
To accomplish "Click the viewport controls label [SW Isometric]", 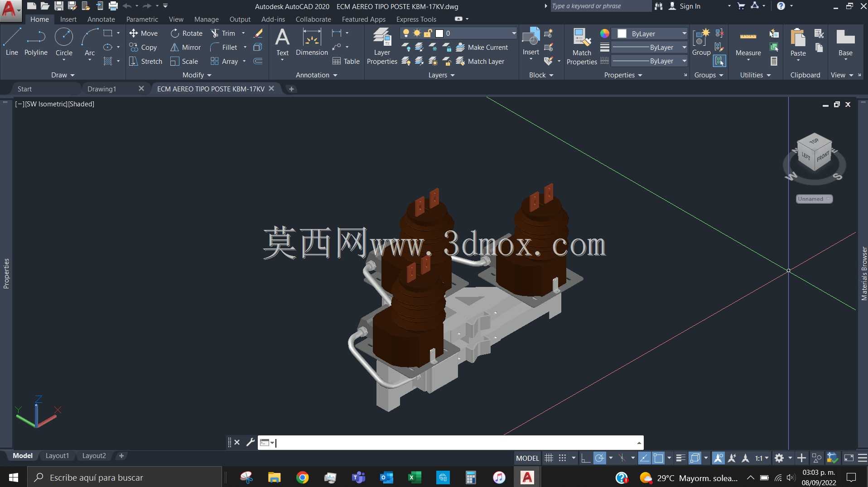I will click(46, 104).
